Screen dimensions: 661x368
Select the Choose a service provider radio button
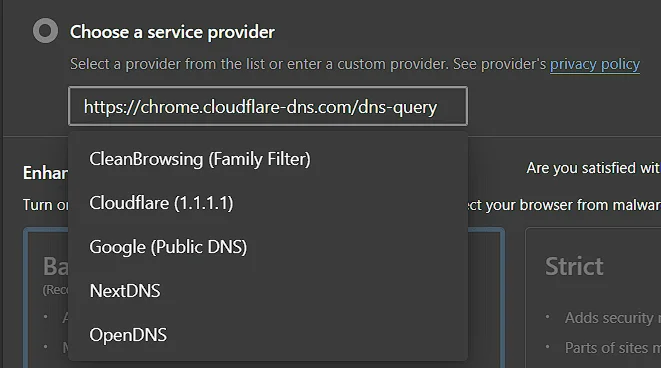pos(46,31)
